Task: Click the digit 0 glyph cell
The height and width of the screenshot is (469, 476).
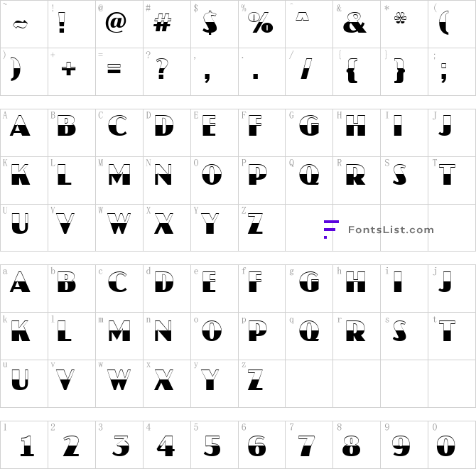Action: 452,445
